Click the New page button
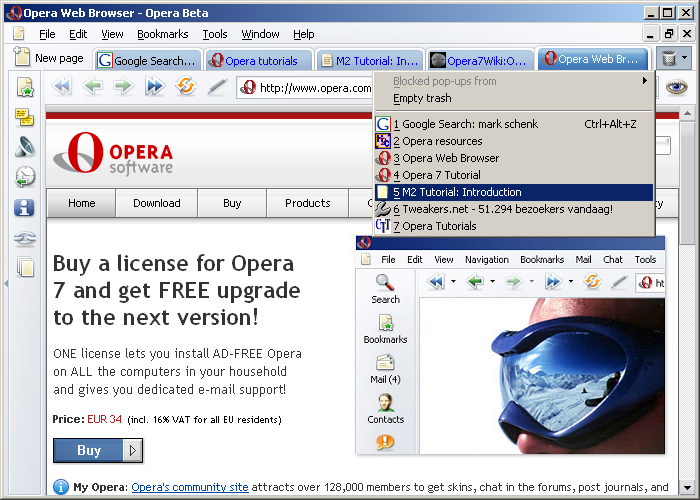700x500 pixels. click(x=50, y=59)
